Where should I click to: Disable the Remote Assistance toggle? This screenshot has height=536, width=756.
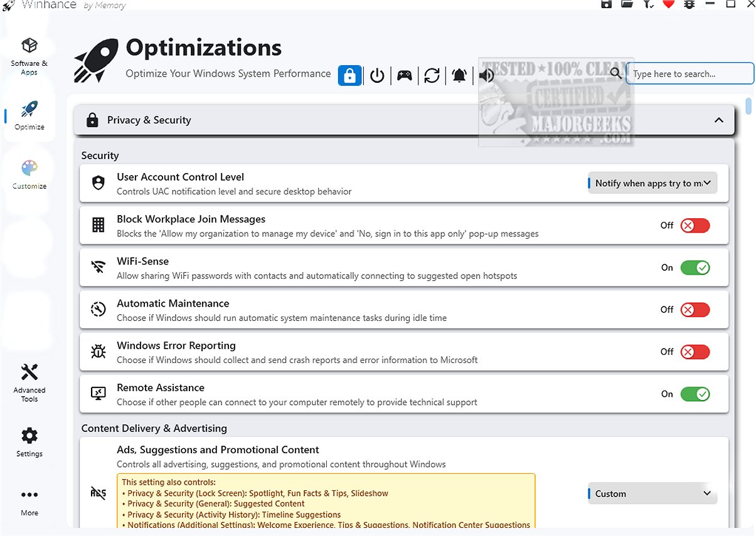click(x=695, y=394)
